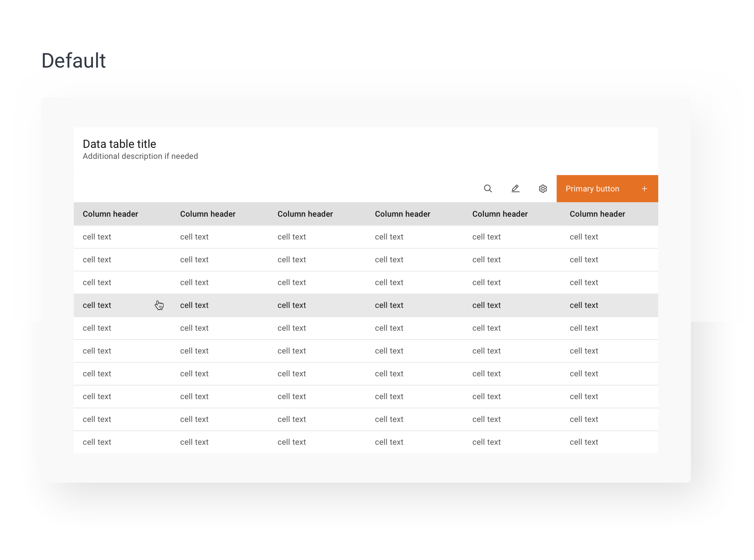Sort by the first Column header

[110, 214]
